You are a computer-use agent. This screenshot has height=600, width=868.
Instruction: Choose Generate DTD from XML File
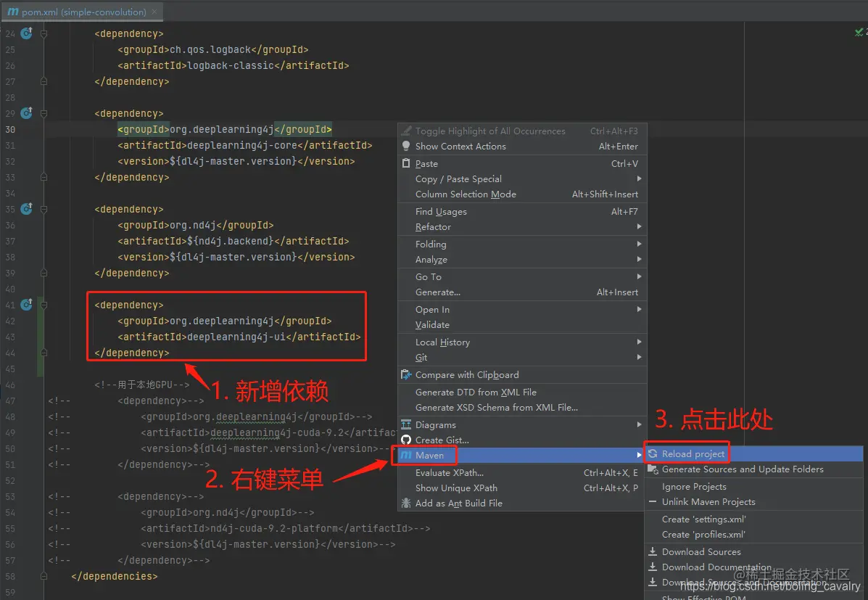tap(522, 393)
